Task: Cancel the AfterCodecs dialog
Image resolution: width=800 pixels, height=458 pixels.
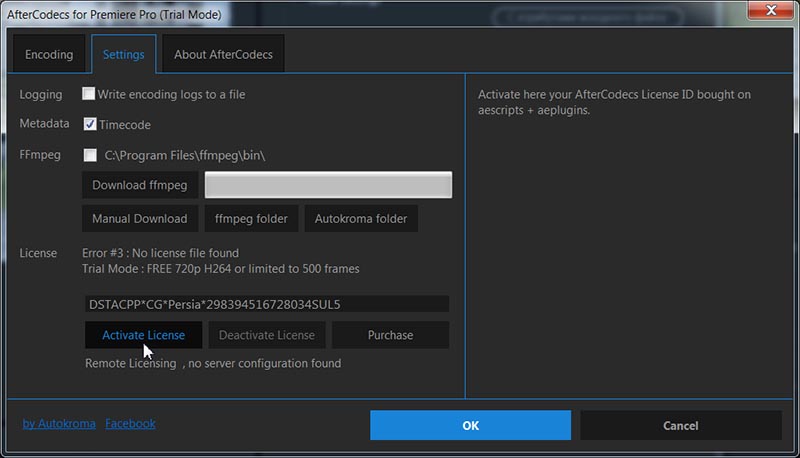Action: (681, 425)
